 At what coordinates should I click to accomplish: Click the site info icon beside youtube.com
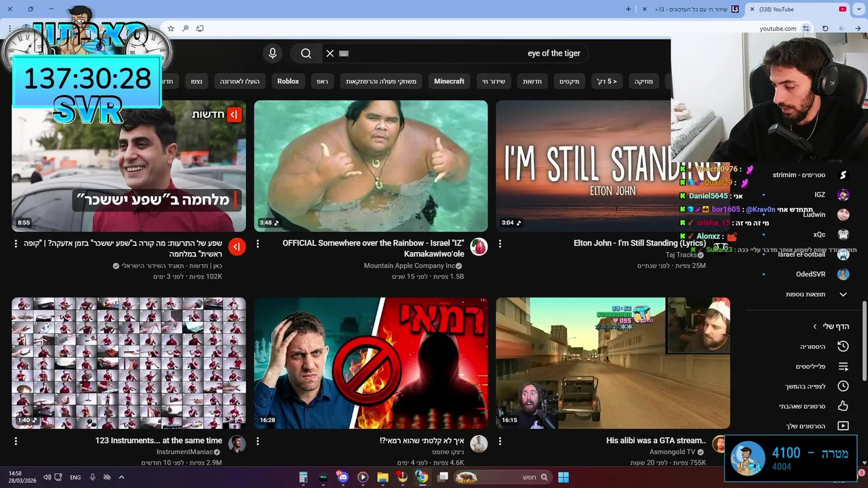(806, 28)
